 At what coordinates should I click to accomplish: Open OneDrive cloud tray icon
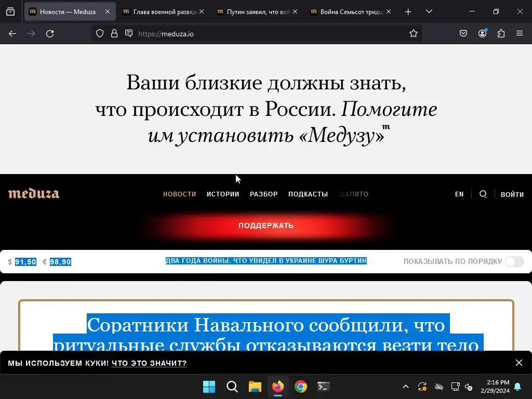click(x=439, y=387)
